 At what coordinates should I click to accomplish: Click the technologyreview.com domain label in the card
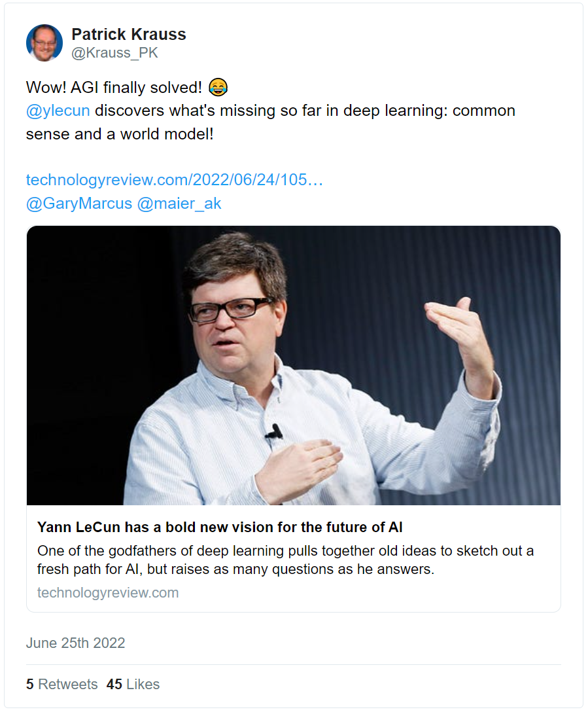tap(108, 593)
